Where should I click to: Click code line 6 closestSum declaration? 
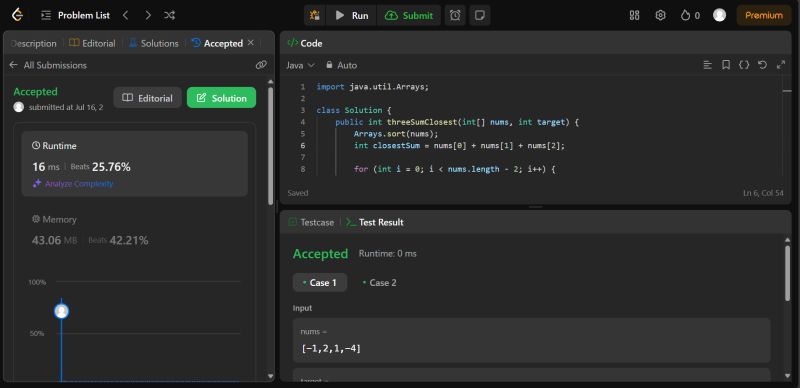(x=460, y=146)
